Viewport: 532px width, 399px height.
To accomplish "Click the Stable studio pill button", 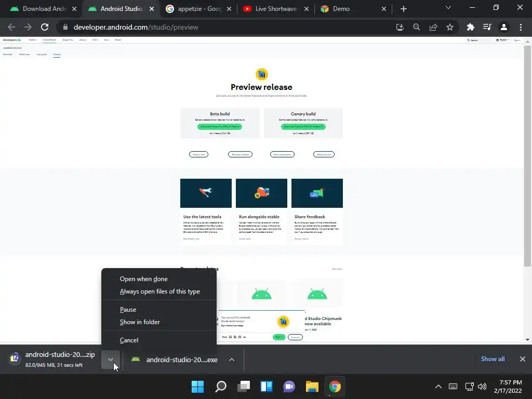I will [x=324, y=154].
